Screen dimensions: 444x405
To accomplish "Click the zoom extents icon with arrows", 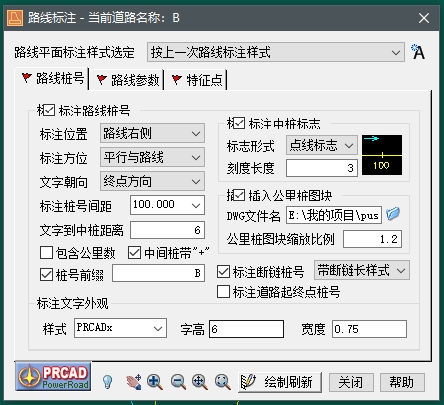I will [x=200, y=382].
